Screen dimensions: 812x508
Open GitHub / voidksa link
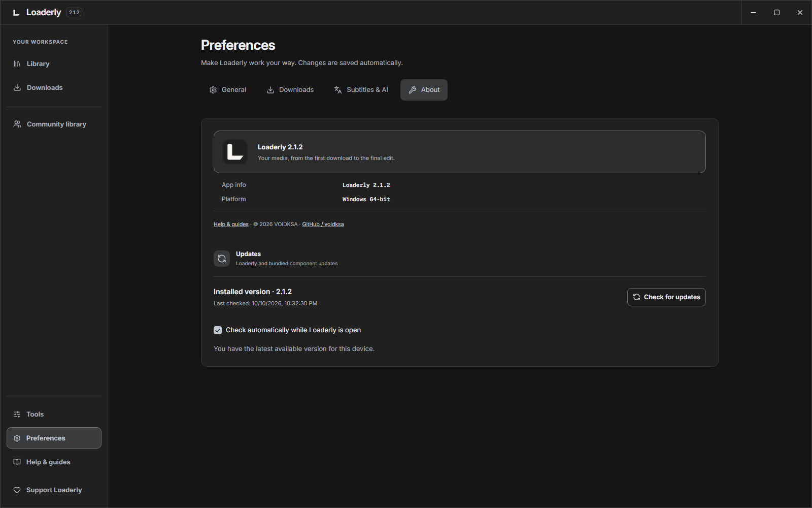click(323, 224)
